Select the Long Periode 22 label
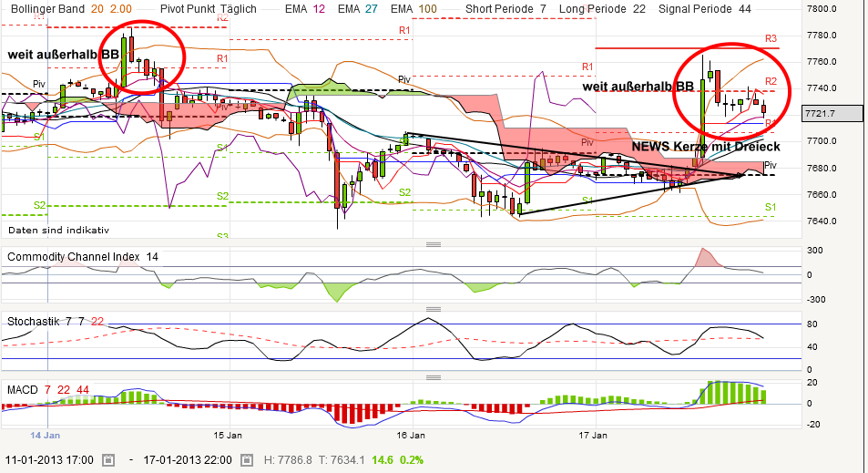Viewport: 868px width, 473px height. [x=602, y=9]
